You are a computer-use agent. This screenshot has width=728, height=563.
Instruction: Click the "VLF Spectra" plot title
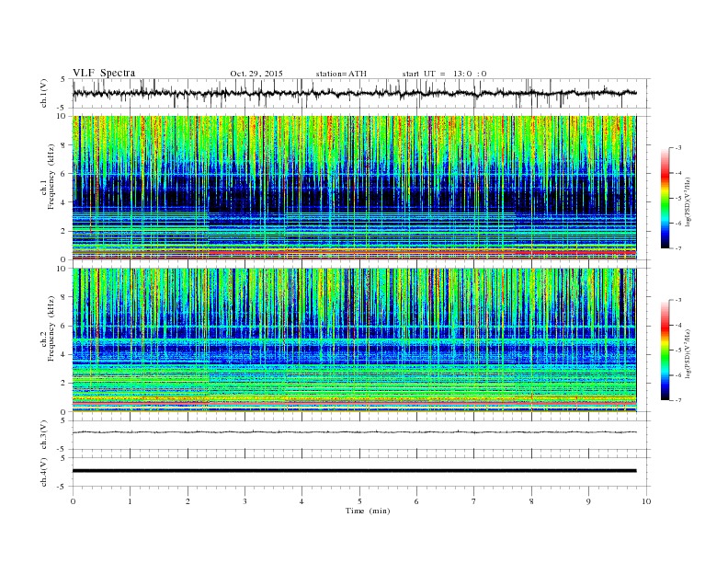tap(104, 73)
